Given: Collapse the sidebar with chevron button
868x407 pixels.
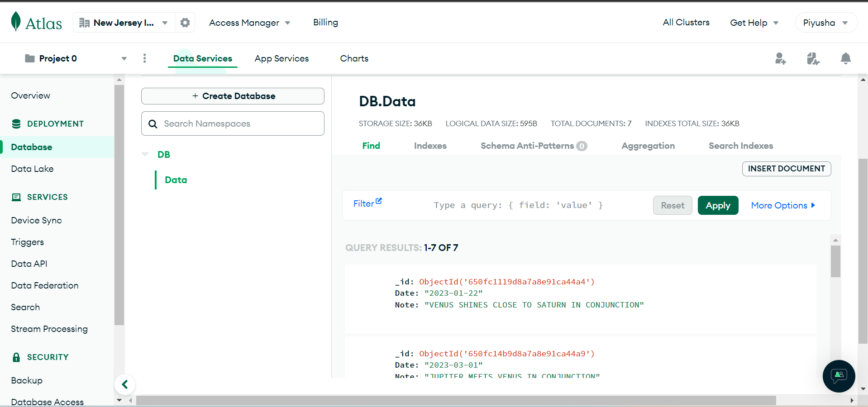Looking at the screenshot, I should pos(125,384).
